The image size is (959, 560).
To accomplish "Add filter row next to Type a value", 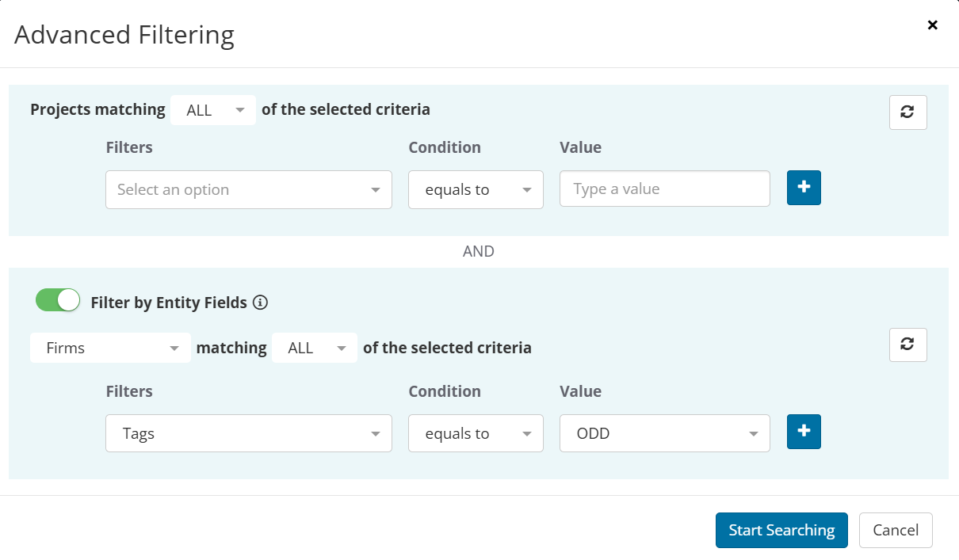I will tap(804, 188).
